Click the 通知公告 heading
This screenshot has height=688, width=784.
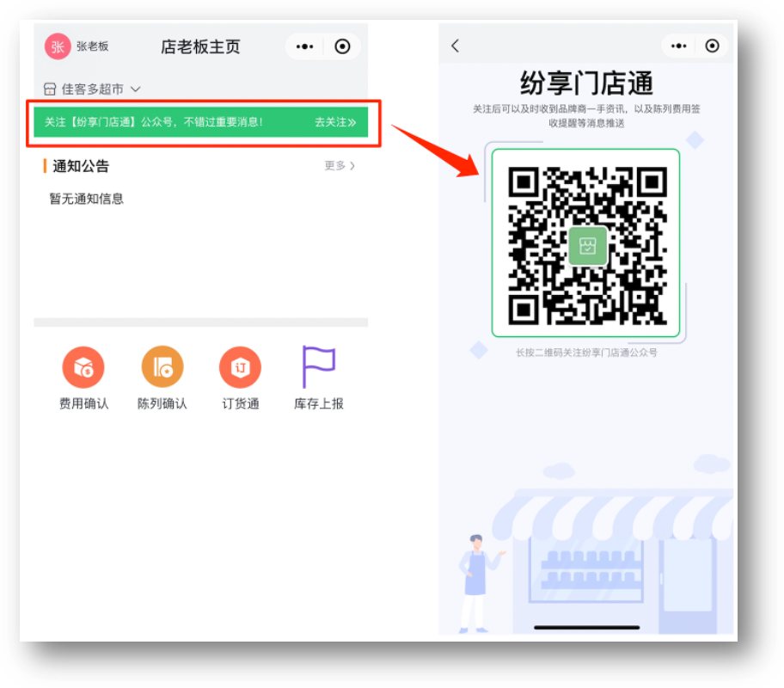click(x=81, y=166)
